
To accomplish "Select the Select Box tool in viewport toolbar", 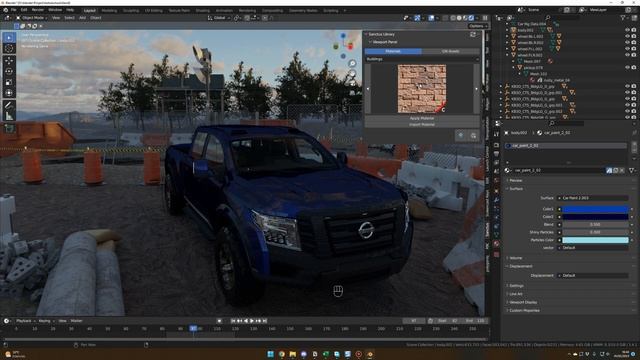I will [x=9, y=38].
